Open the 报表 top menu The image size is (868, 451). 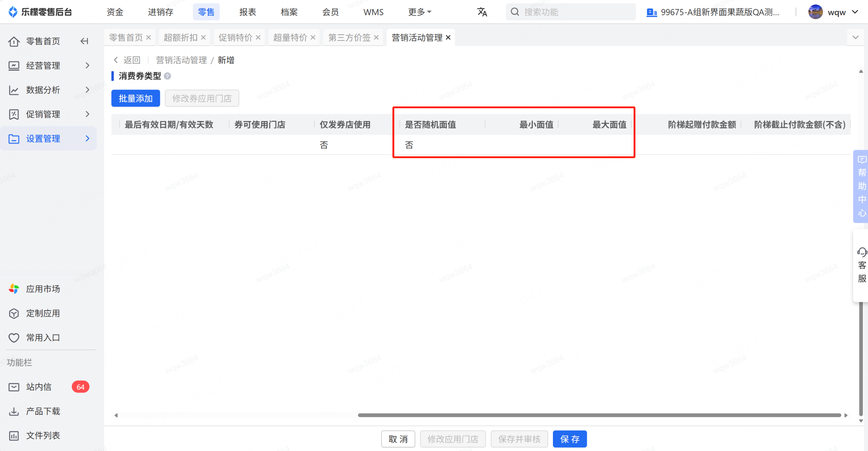248,12
